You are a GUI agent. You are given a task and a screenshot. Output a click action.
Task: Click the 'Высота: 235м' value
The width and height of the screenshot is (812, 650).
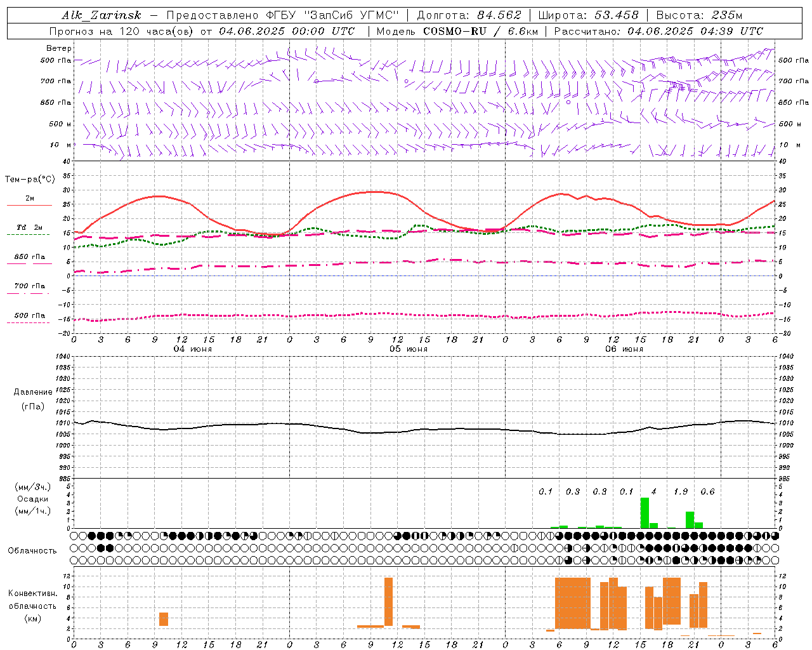pos(699,15)
